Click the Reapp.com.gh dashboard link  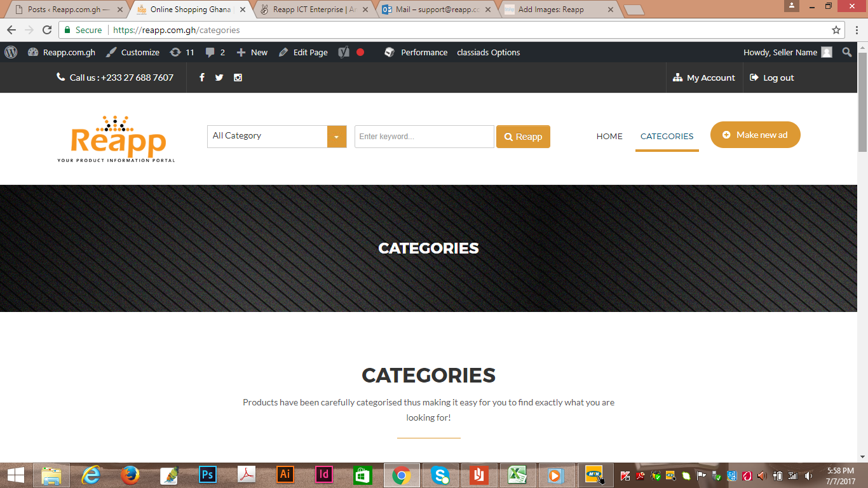[x=62, y=52]
